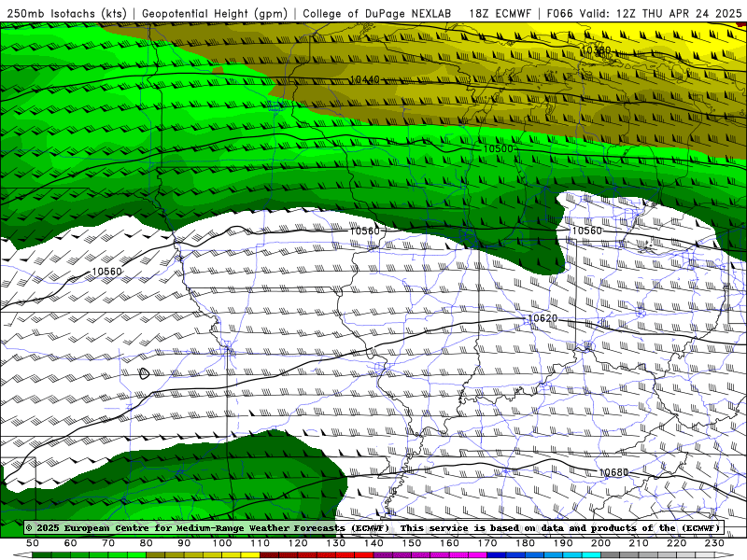Click the 180 value on the color scale

pyautogui.click(x=525, y=543)
